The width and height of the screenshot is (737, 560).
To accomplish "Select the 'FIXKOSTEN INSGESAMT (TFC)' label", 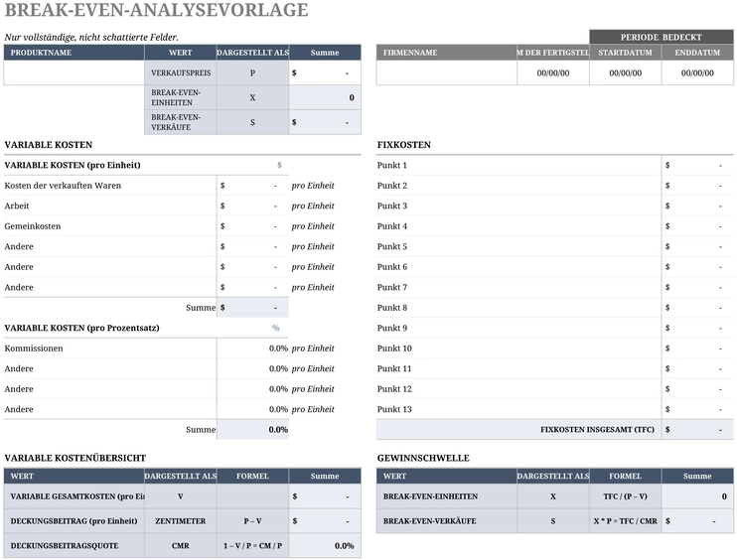I will point(597,429).
